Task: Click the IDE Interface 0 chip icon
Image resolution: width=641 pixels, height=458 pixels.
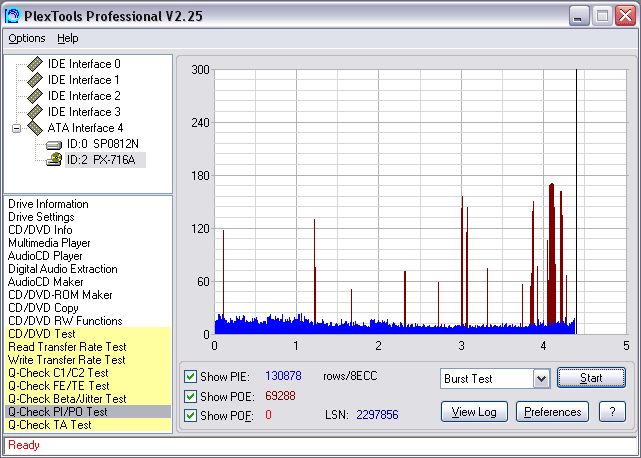Action: (x=35, y=64)
